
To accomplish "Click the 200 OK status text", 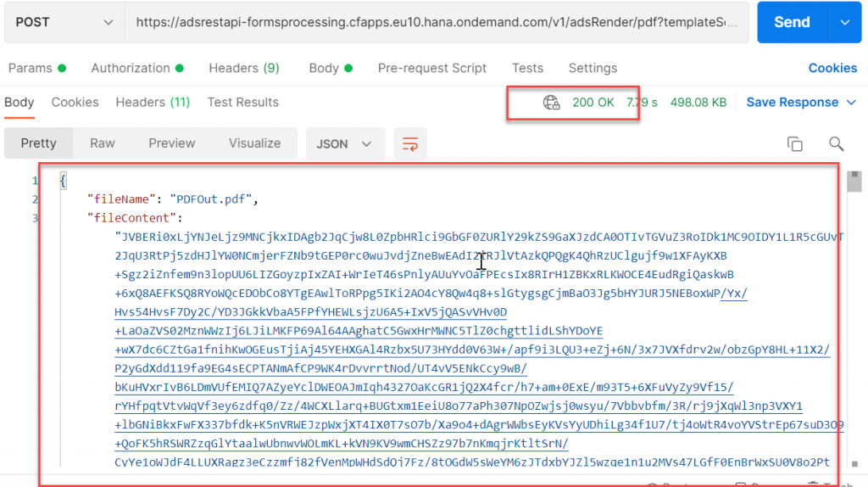I will point(593,103).
